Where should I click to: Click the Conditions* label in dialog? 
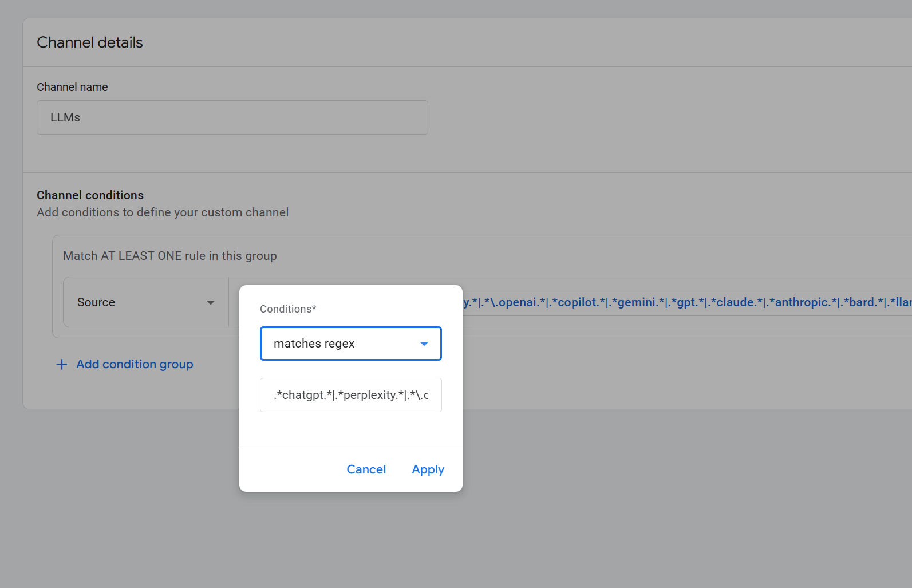coord(288,309)
